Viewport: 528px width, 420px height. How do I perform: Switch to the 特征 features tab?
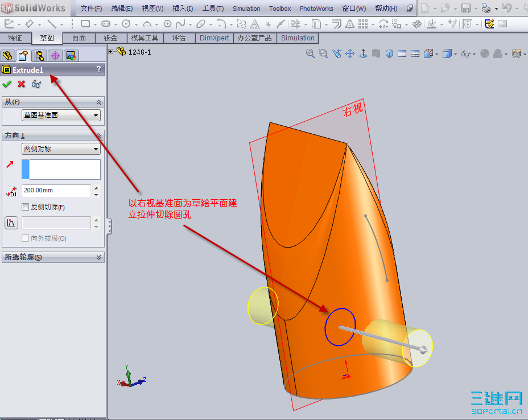(x=15, y=38)
